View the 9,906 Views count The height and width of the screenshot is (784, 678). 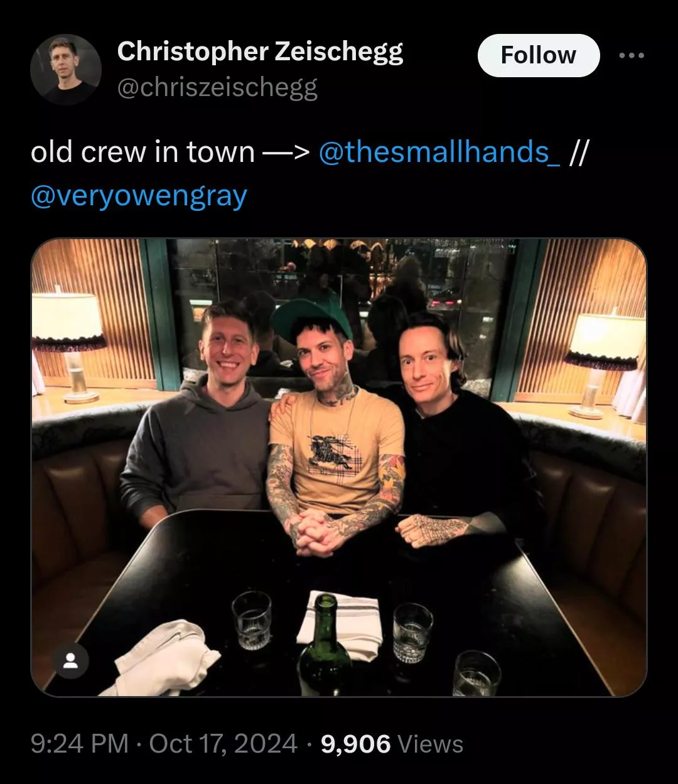click(x=392, y=744)
